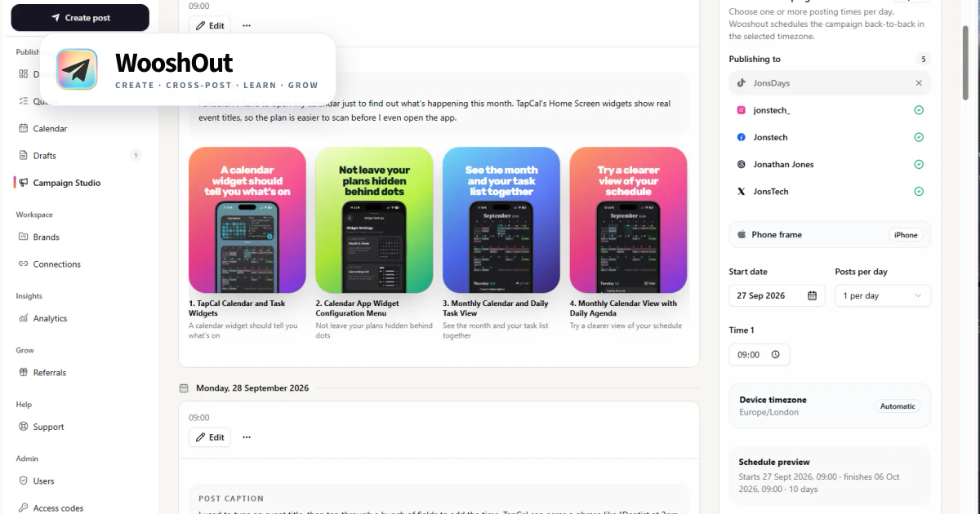Click the Threads icon beside Jonathan Jones
Viewport: 980px width, 514px height.
pos(742,164)
